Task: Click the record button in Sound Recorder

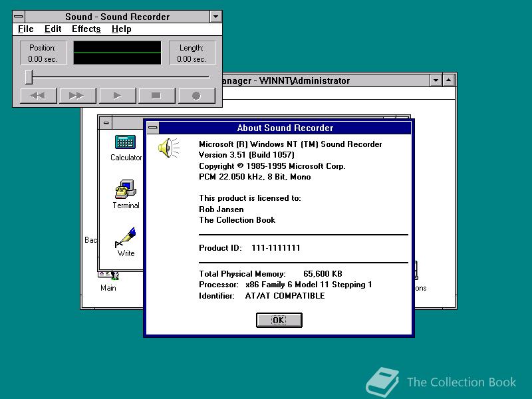Action: [196, 96]
